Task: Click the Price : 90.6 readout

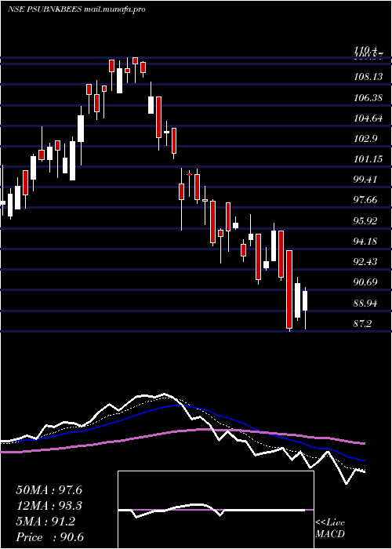Action: [50, 537]
